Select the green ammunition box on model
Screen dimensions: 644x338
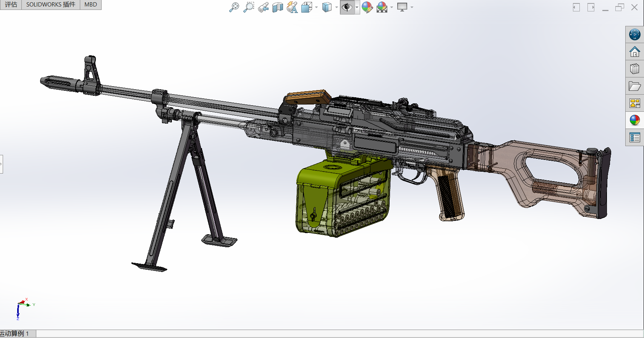pos(344,195)
